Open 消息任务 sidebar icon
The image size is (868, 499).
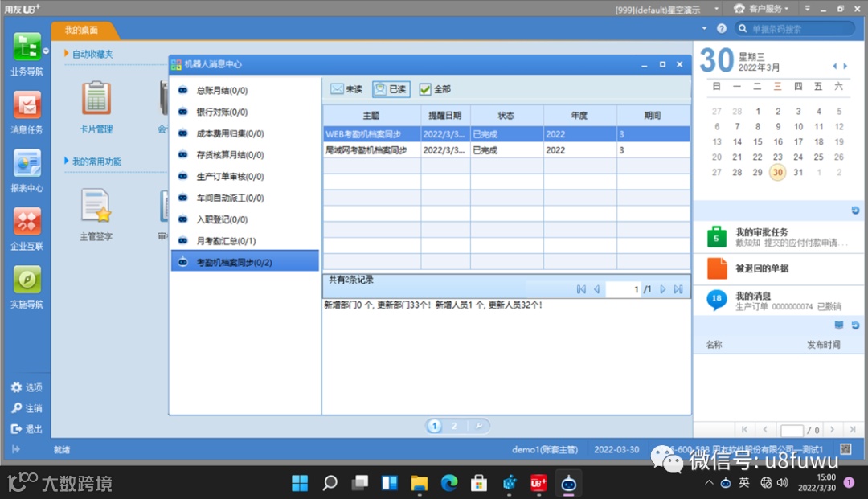click(27, 112)
